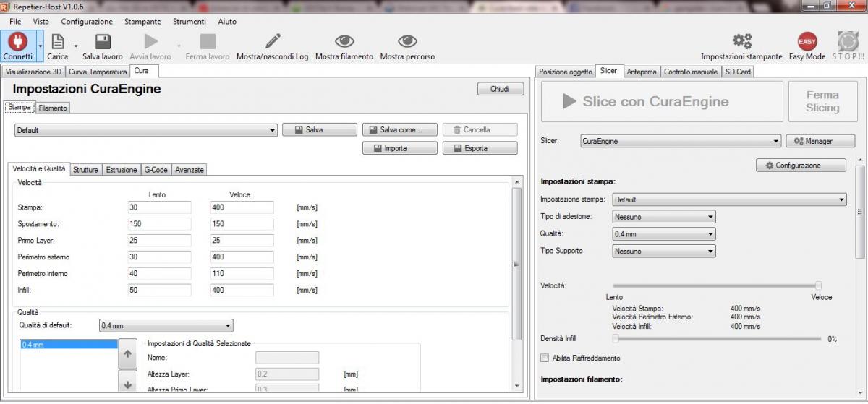
Task: Select the Filamento tab
Action: (x=53, y=108)
